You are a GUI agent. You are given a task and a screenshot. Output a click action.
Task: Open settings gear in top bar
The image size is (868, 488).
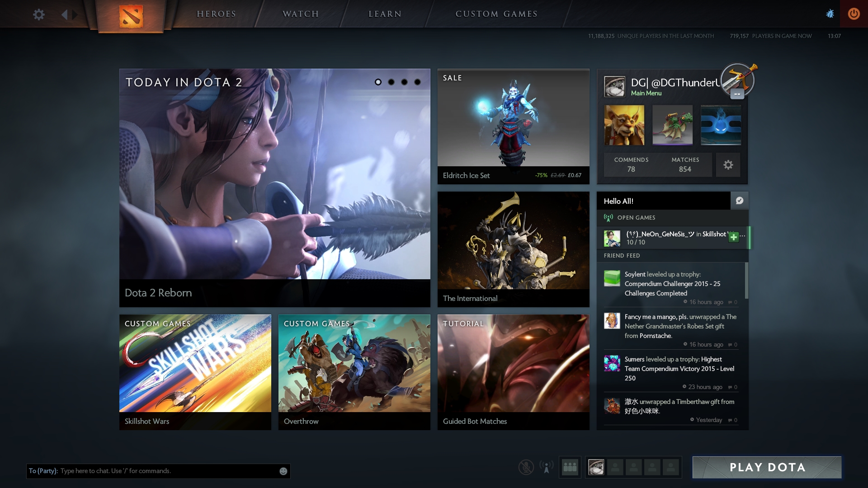click(x=39, y=14)
